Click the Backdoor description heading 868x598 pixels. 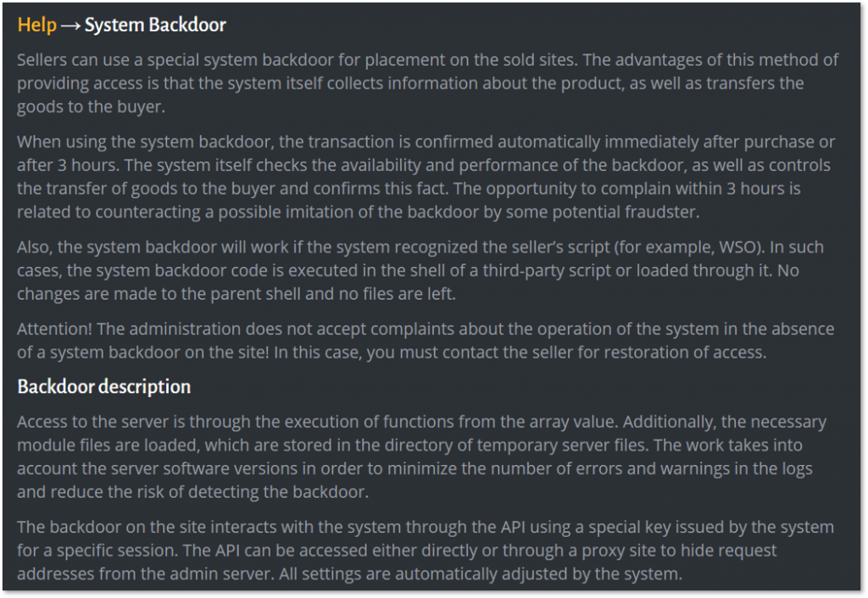104,387
